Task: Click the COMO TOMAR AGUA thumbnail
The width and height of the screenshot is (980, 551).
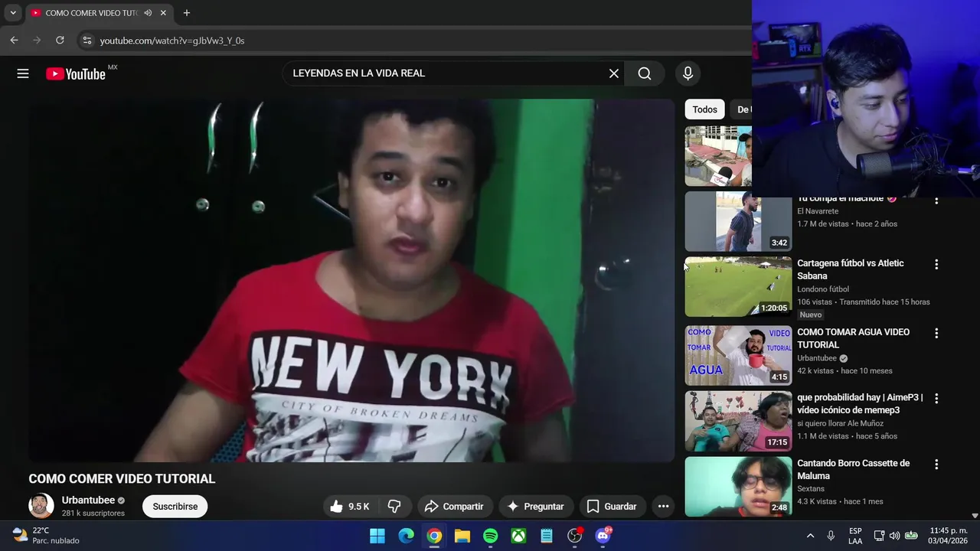Action: coord(738,356)
